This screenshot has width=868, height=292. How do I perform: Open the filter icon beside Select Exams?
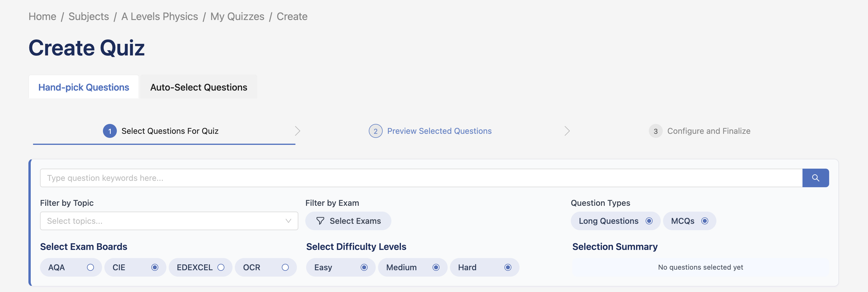click(x=320, y=221)
